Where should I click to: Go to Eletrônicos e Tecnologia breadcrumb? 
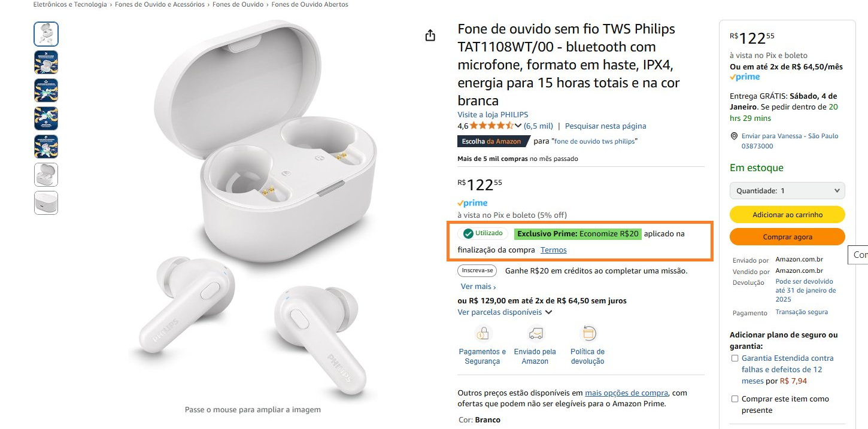coord(70,4)
